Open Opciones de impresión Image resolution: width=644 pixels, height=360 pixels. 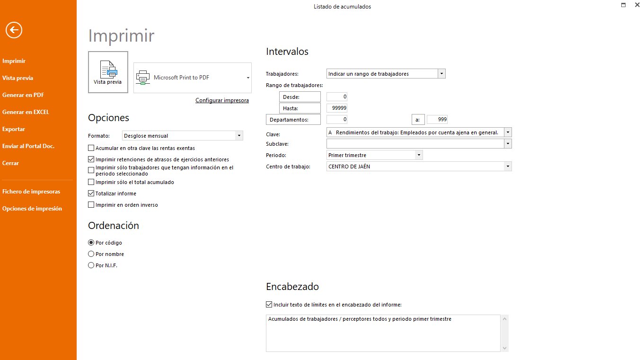tap(32, 209)
